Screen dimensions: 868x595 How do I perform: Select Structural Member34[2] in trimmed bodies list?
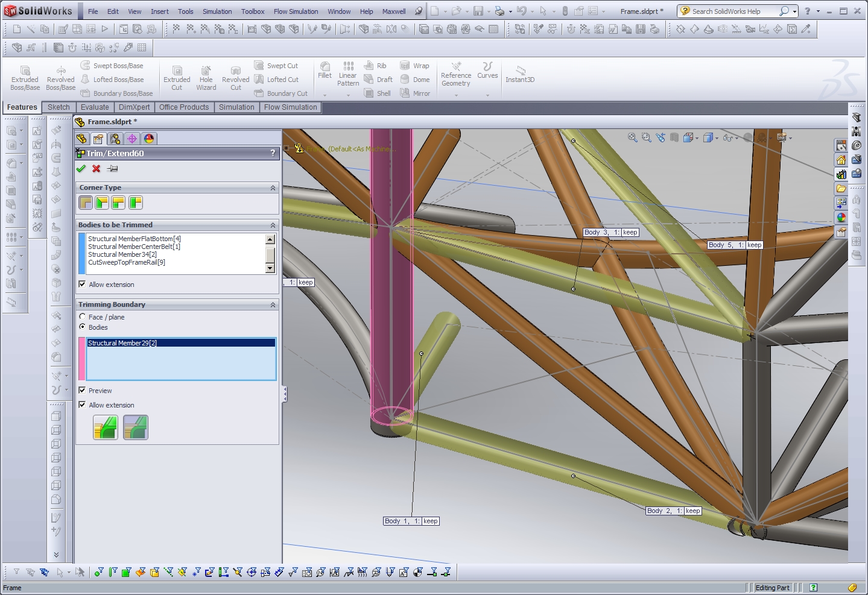[x=122, y=254]
